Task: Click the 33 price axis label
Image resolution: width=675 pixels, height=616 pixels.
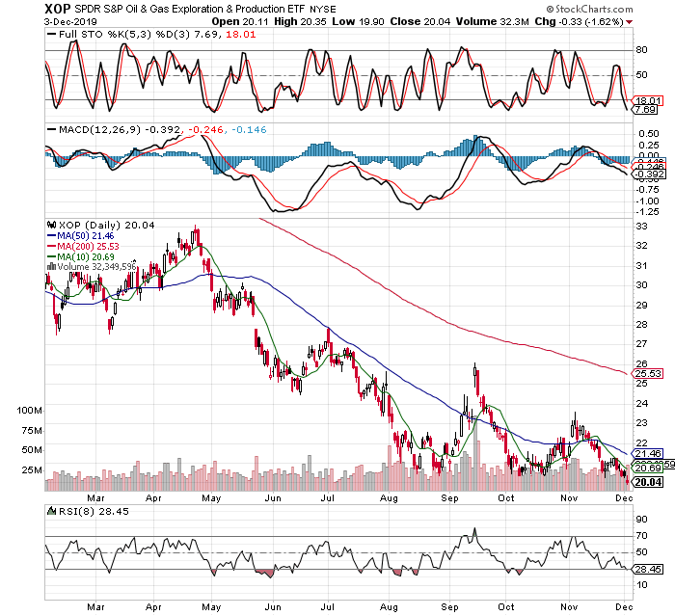Action: coord(641,226)
